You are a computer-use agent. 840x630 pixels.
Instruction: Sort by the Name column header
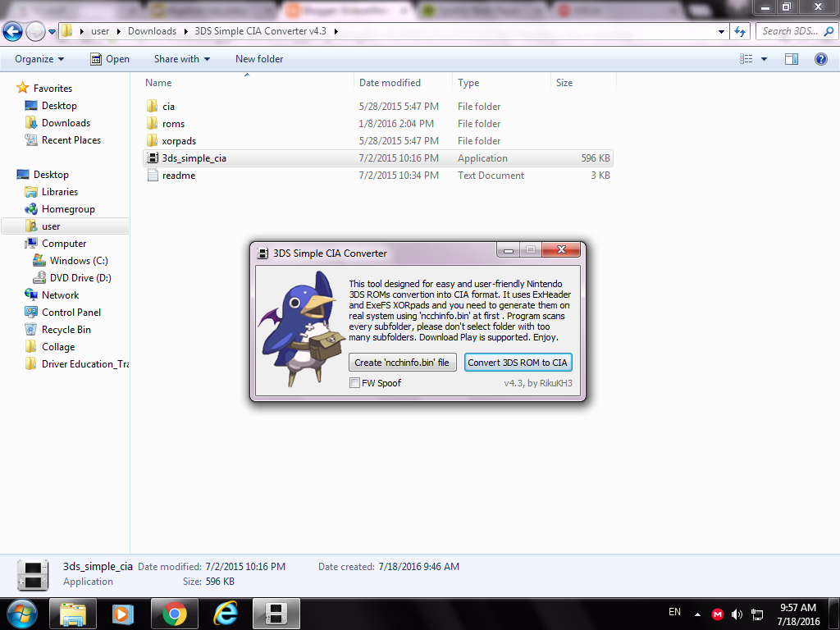click(158, 83)
